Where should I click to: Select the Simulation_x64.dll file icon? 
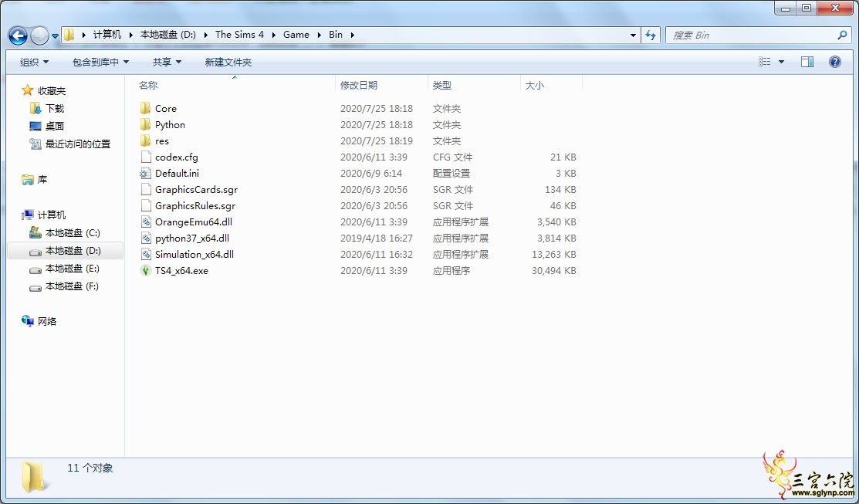pos(145,255)
